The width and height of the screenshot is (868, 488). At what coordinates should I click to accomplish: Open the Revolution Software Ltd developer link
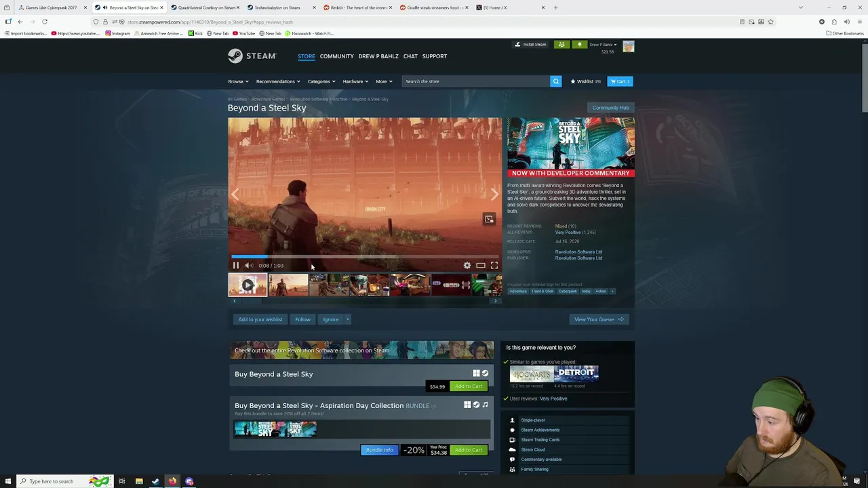[x=578, y=252]
